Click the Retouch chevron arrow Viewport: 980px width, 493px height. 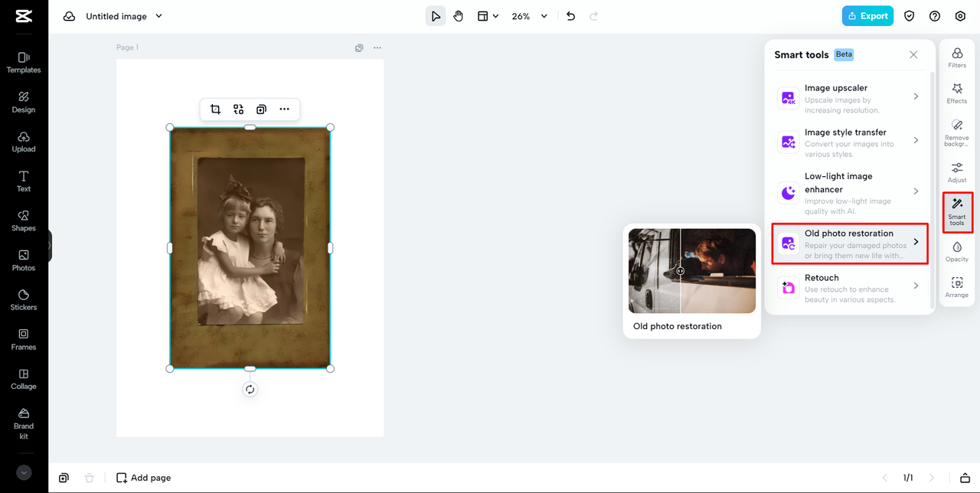(x=916, y=286)
